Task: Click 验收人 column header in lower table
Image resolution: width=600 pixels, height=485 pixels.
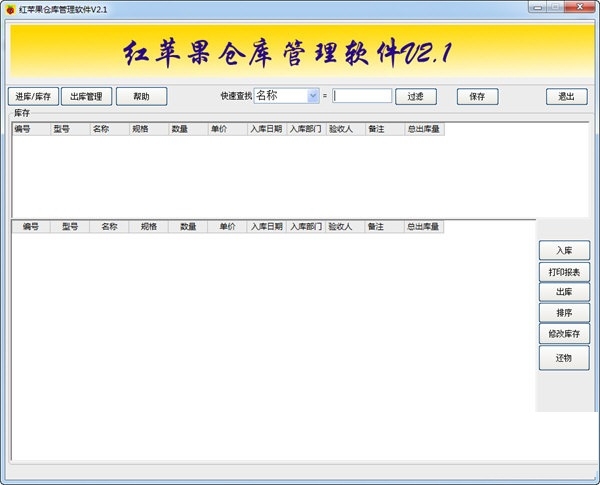Action: 345,227
